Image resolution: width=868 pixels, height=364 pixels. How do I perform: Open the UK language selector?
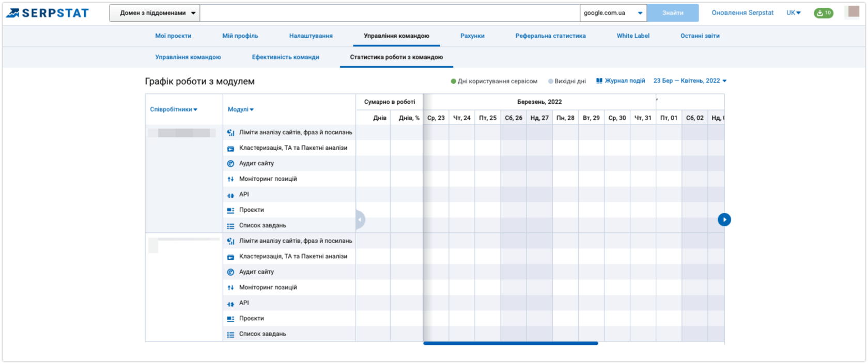[x=793, y=13]
